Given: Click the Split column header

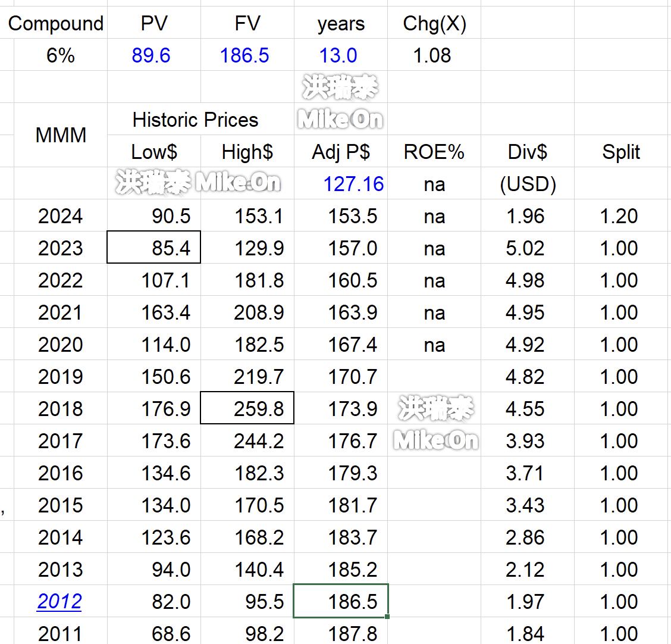Looking at the screenshot, I should coord(621,152).
